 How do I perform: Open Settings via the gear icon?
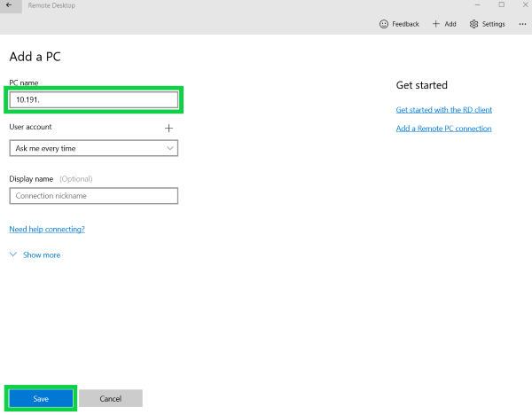pyautogui.click(x=474, y=24)
